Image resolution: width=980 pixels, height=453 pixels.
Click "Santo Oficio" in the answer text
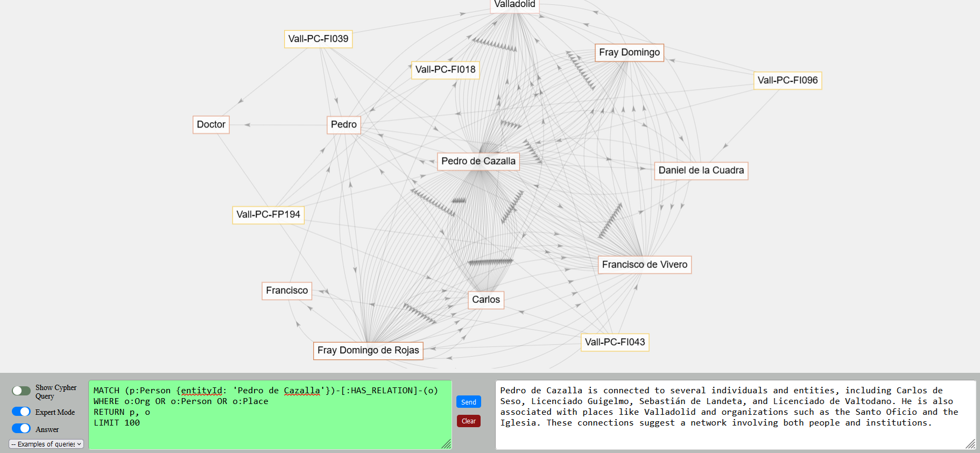click(886, 412)
